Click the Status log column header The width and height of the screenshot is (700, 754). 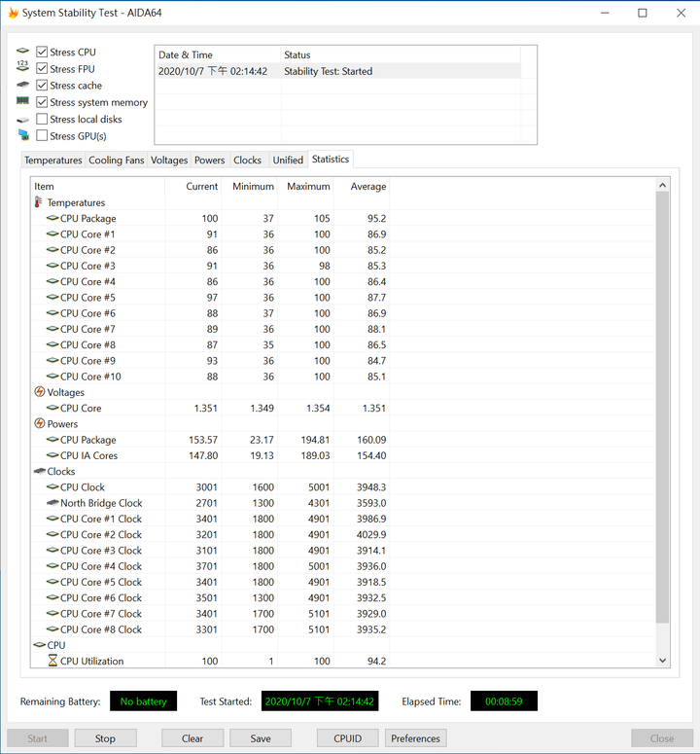pos(401,54)
